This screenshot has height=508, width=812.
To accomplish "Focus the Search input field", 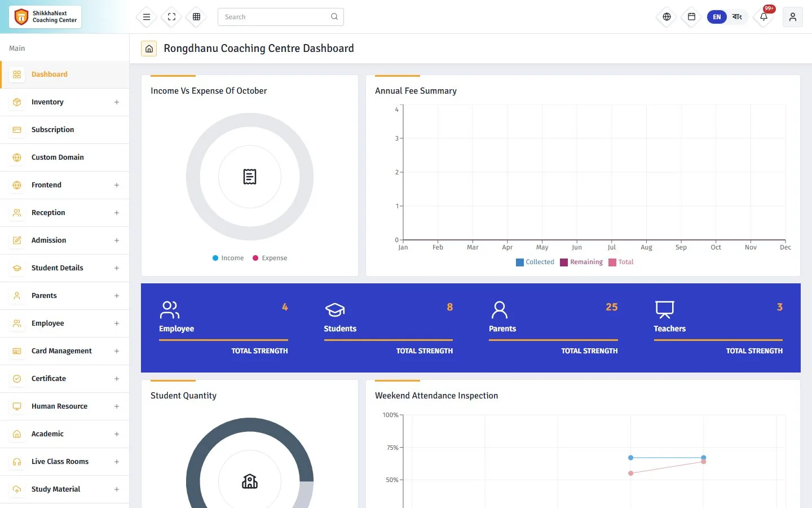I will click(x=281, y=17).
